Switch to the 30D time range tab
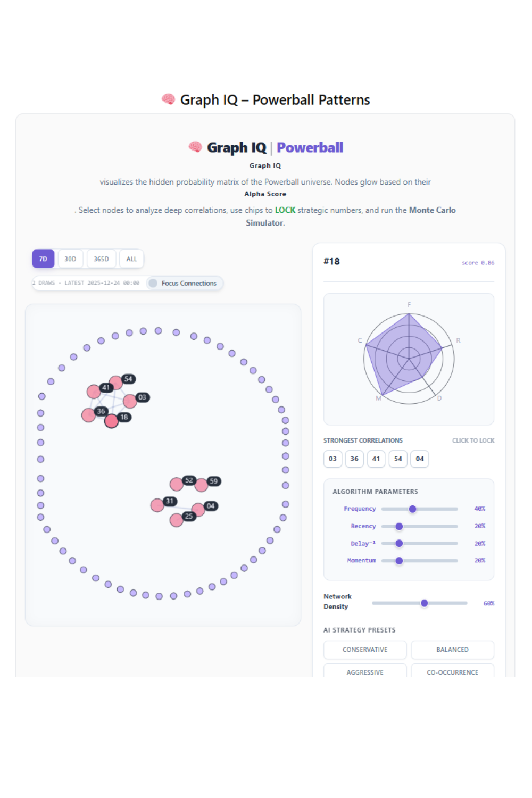The height and width of the screenshot is (798, 532). tap(70, 259)
